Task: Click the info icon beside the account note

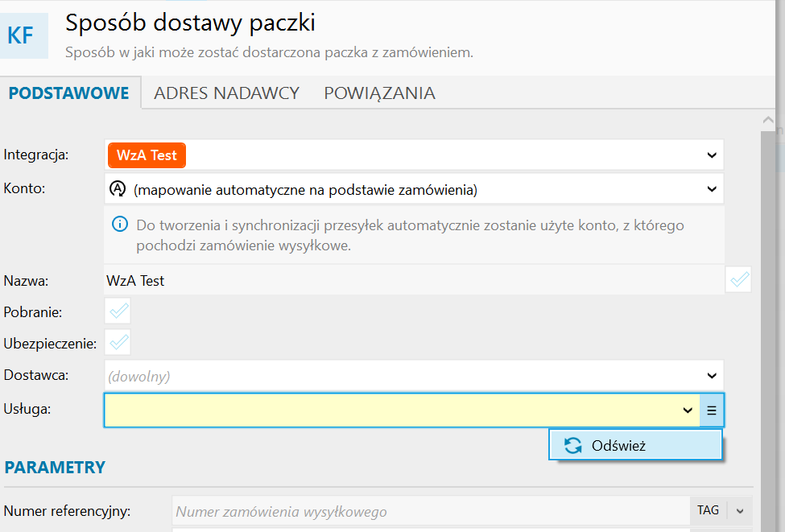Action: pyautogui.click(x=119, y=225)
